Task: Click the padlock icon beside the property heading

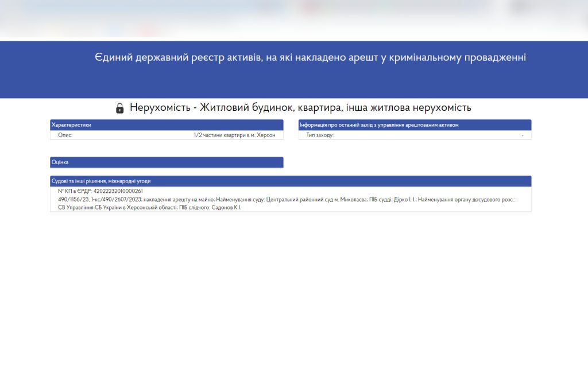Action: (119, 108)
